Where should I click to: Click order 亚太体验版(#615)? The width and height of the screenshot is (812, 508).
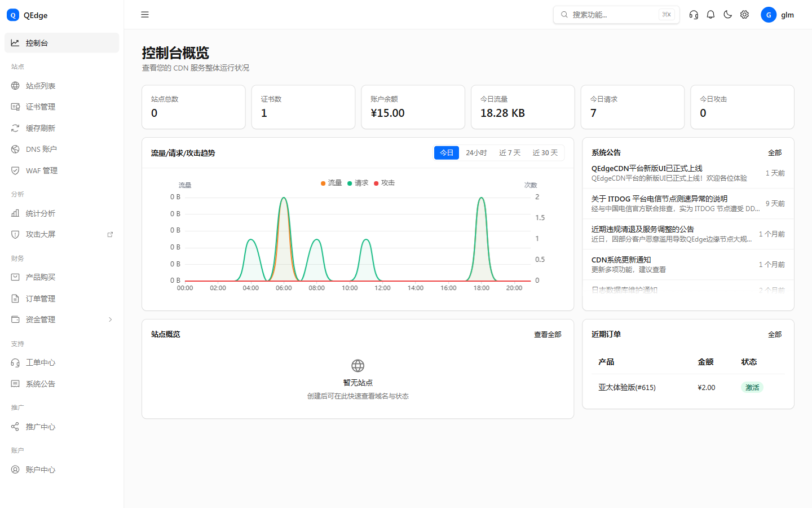[627, 387]
